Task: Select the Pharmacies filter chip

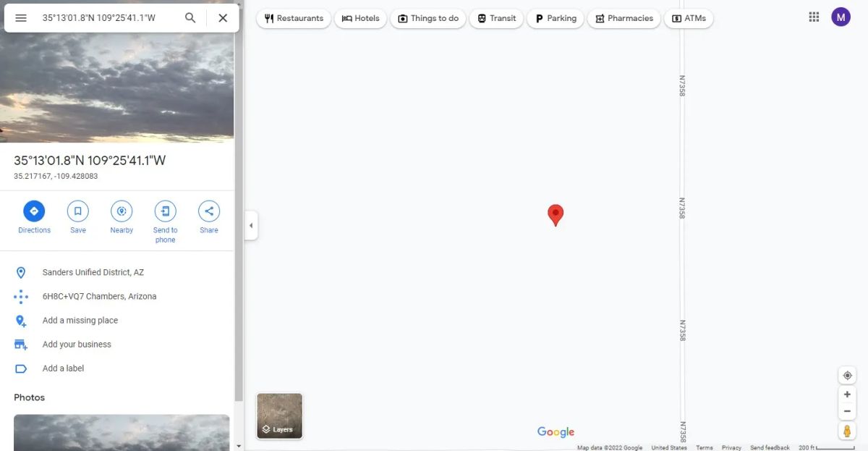Action: pyautogui.click(x=624, y=18)
